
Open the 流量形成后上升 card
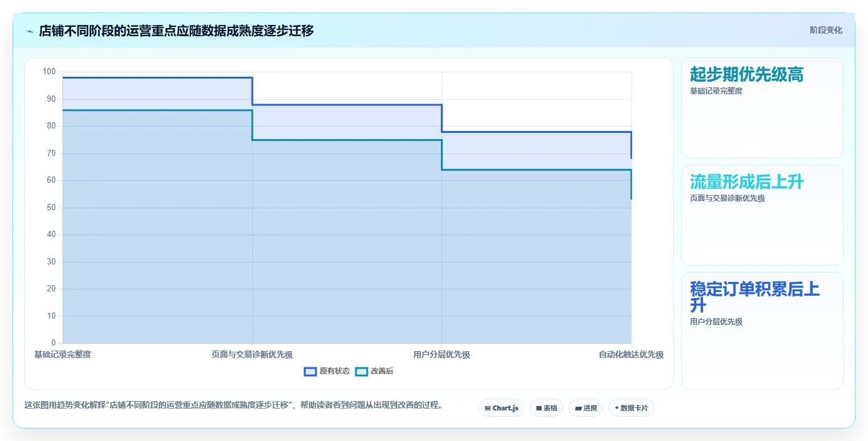(x=762, y=215)
